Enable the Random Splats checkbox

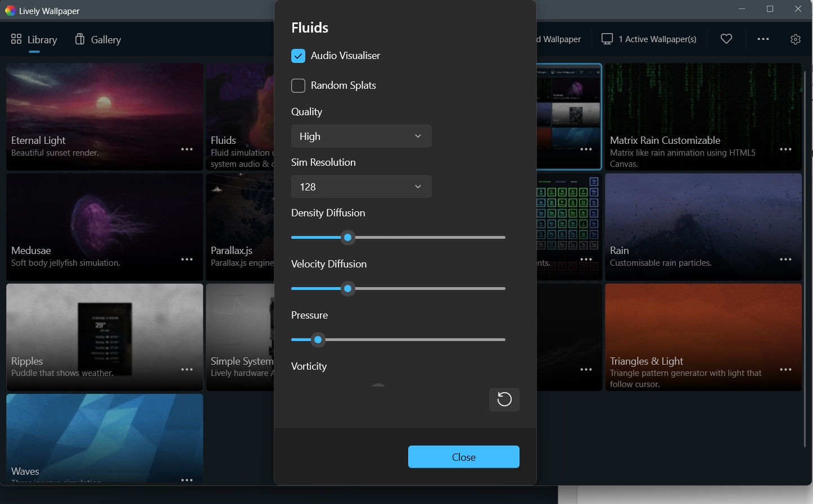(299, 85)
